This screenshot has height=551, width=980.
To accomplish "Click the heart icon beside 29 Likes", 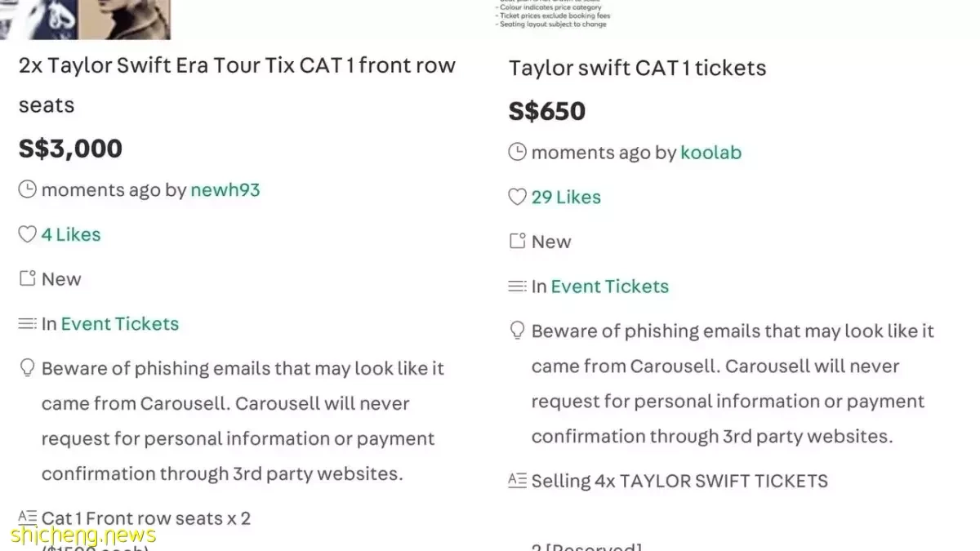I will (x=517, y=197).
